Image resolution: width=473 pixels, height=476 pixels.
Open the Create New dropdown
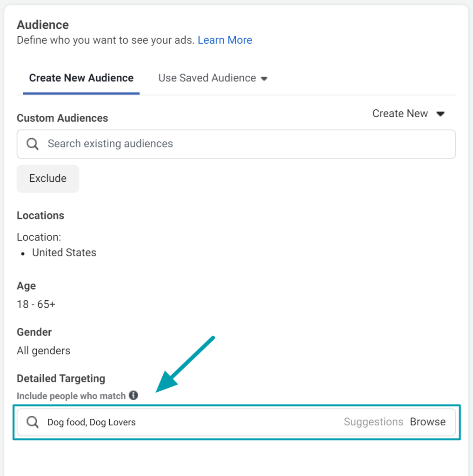(409, 113)
